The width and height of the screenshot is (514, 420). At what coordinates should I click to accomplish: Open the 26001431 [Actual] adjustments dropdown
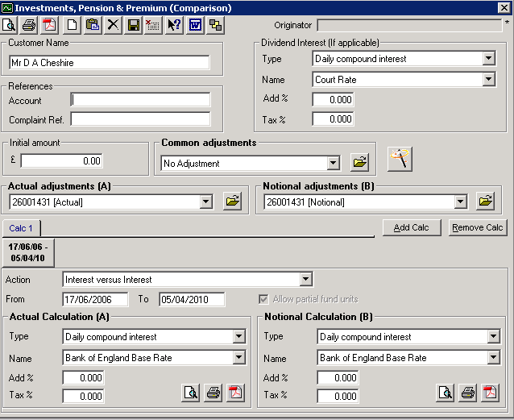(x=206, y=202)
